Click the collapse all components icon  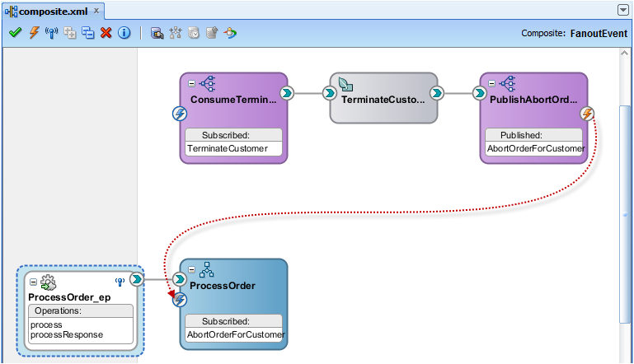[x=87, y=33]
